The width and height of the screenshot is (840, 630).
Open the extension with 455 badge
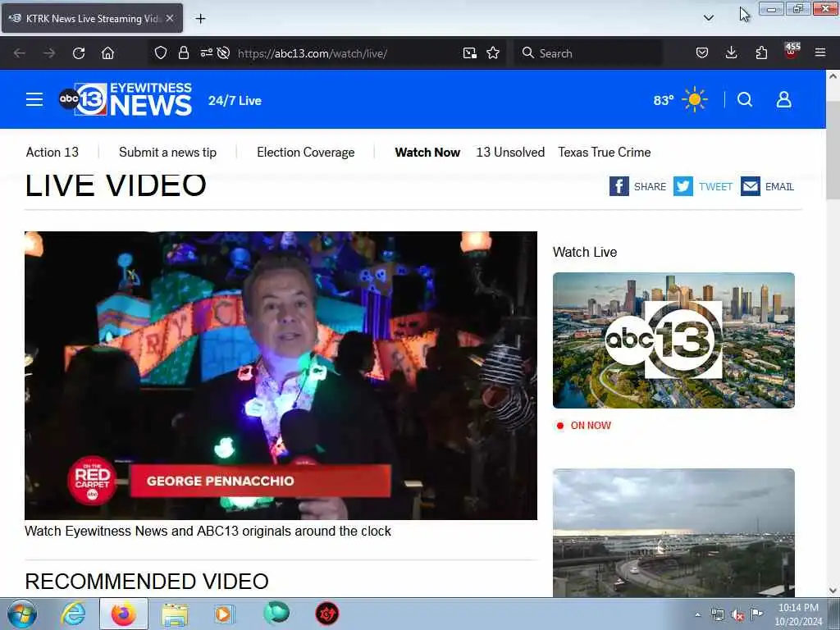pyautogui.click(x=792, y=52)
